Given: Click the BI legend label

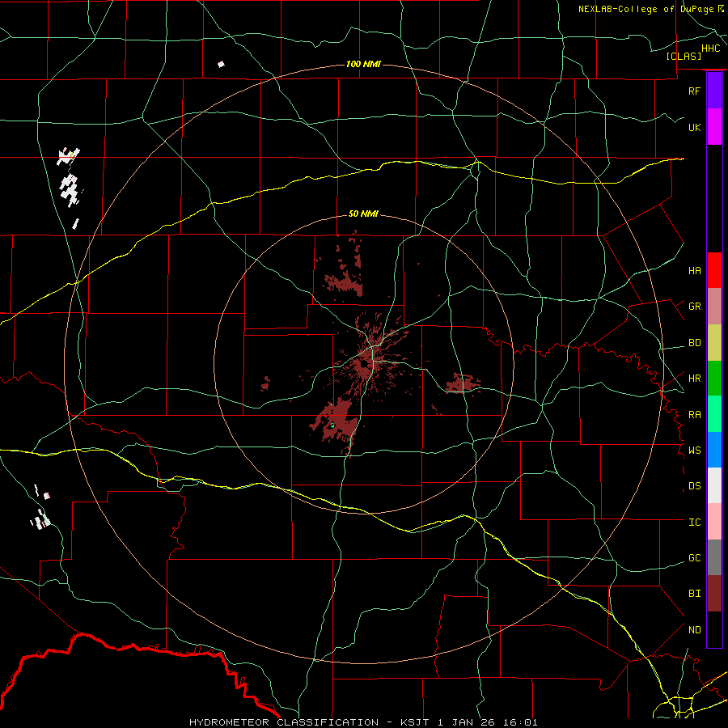Looking at the screenshot, I should click(695, 594).
